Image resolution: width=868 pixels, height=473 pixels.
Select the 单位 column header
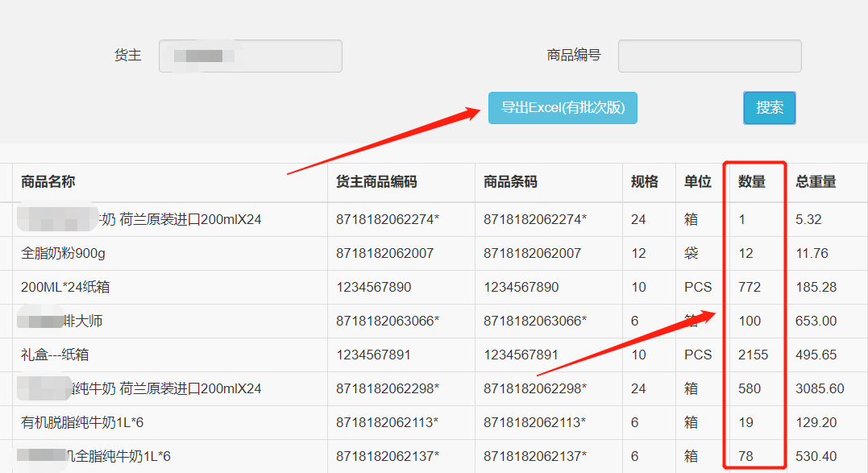tap(697, 181)
